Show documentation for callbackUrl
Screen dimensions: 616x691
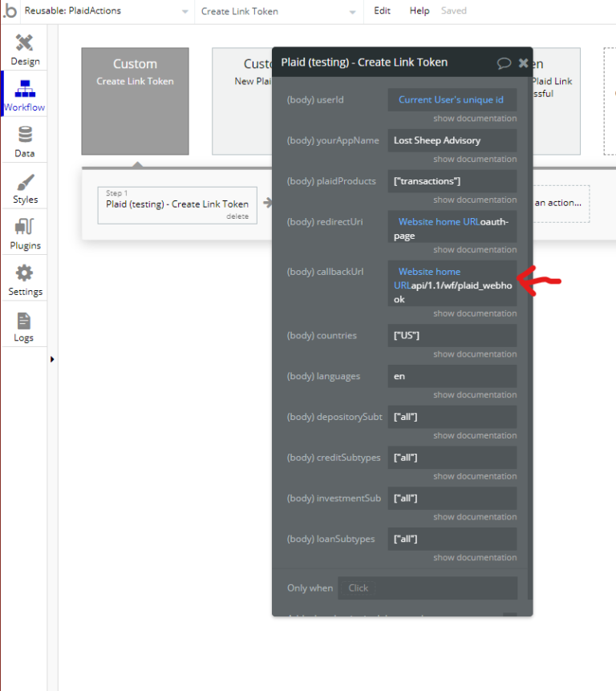click(475, 313)
